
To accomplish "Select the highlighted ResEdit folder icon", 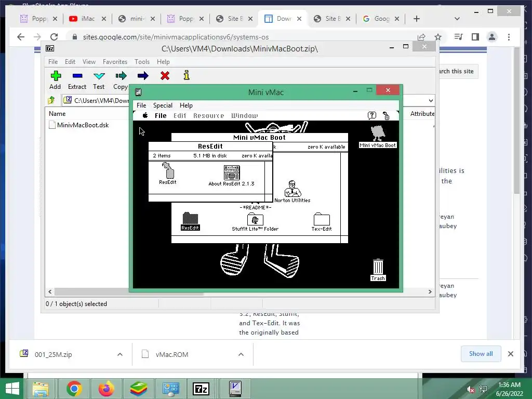I will [190, 221].
